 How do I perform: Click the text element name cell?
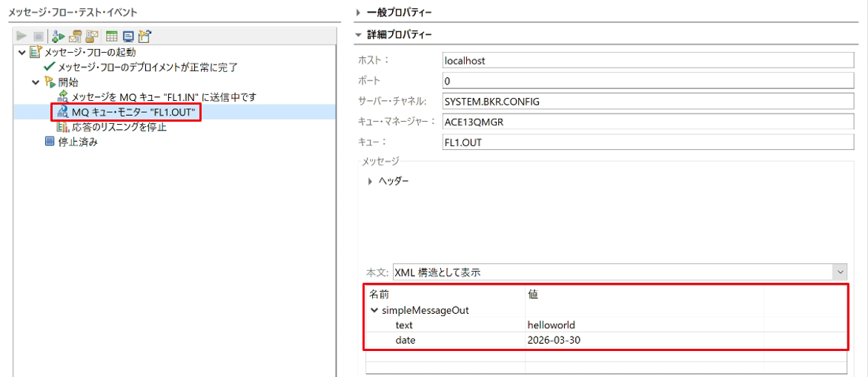pos(404,324)
